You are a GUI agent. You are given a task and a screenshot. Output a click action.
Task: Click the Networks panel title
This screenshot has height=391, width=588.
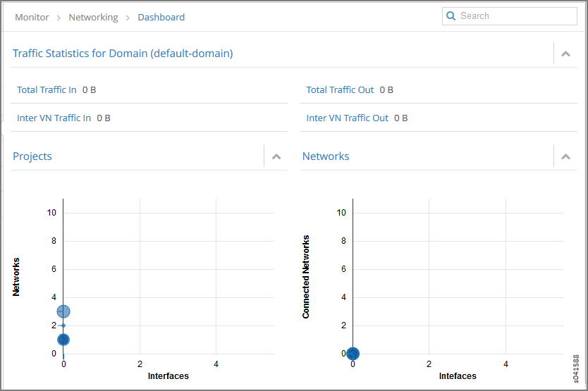(x=326, y=156)
